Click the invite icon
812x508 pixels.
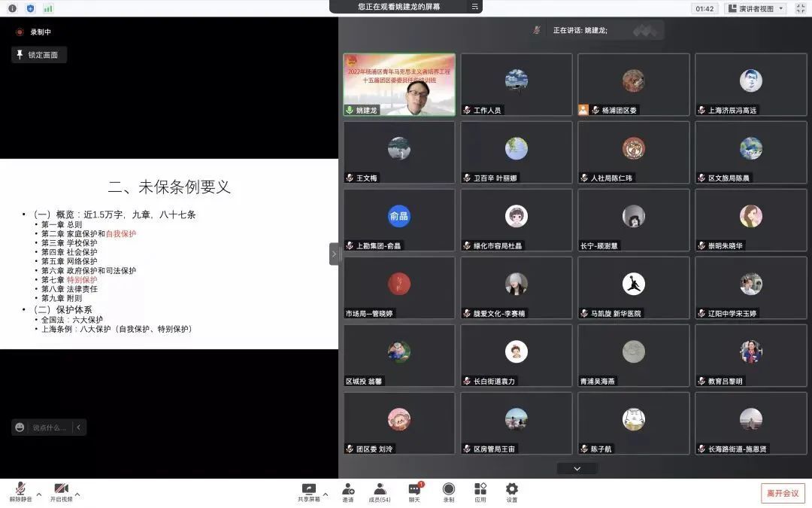point(348,492)
